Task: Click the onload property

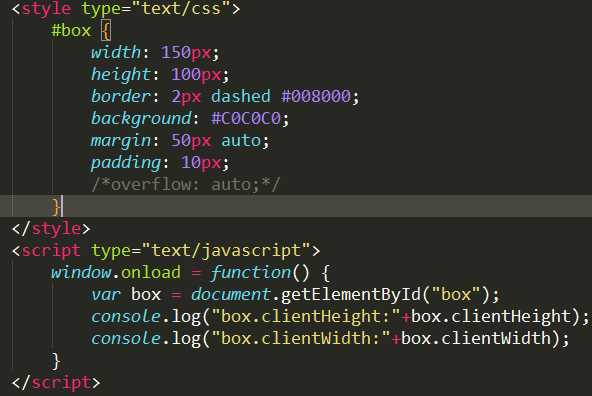Action: [x=151, y=273]
